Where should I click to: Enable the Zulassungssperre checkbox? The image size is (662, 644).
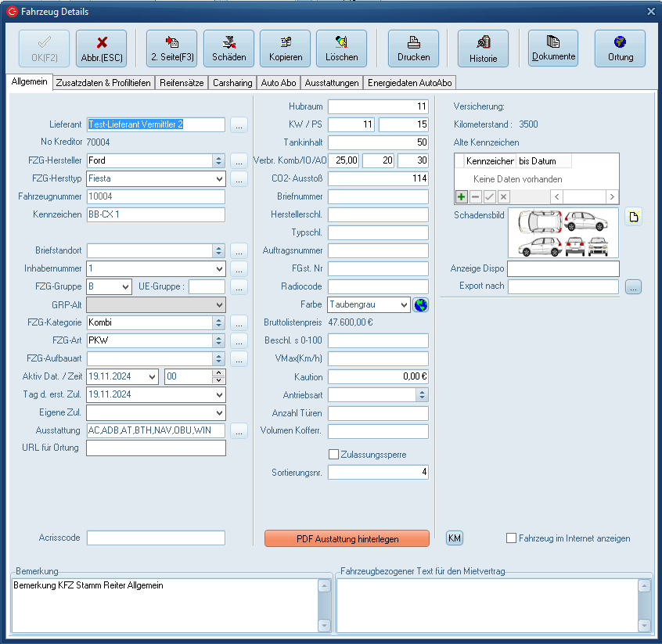[334, 455]
